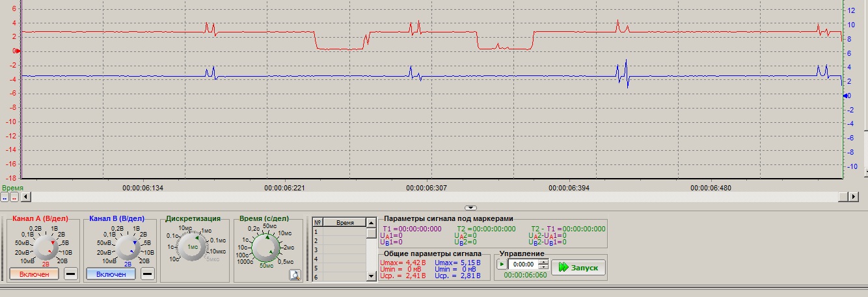Click elapsed time 00:00:06:060 readout

pos(524,275)
